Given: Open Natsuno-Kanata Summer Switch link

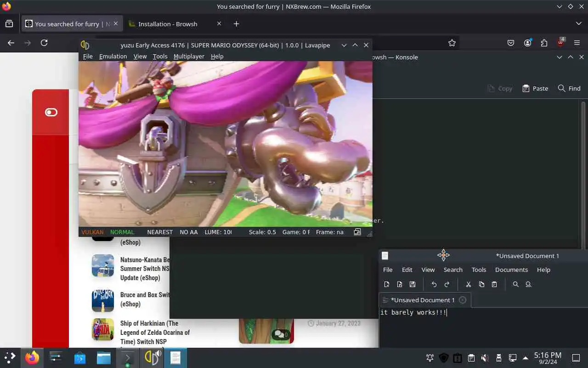Looking at the screenshot, I should [145, 269].
